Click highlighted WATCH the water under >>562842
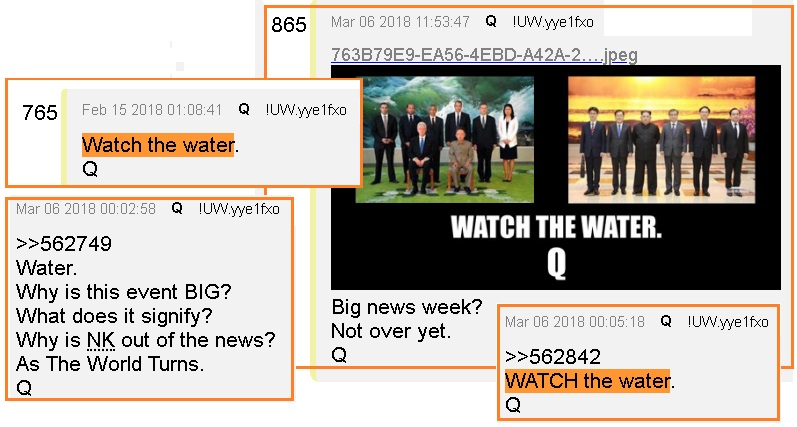The width and height of the screenshot is (797, 427). [587, 381]
